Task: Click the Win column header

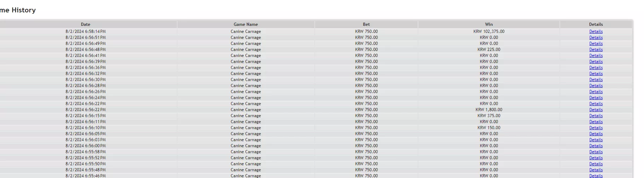Action: coord(489,24)
